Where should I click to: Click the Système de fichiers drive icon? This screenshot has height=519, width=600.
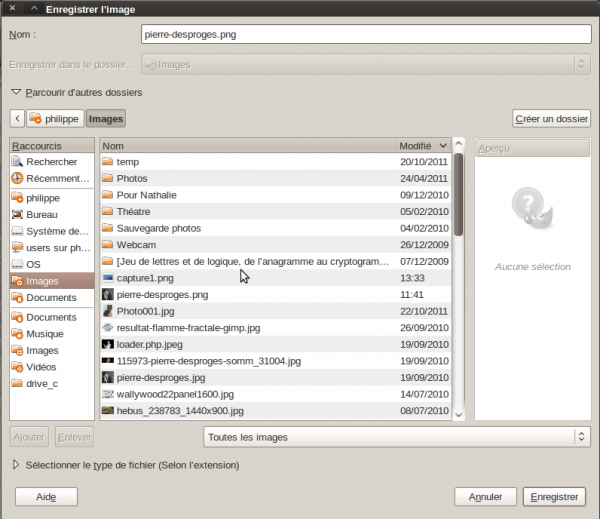pyautogui.click(x=17, y=231)
